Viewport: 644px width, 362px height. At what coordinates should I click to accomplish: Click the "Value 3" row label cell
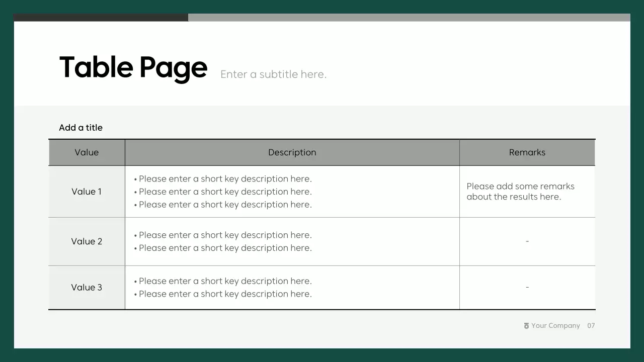click(87, 288)
